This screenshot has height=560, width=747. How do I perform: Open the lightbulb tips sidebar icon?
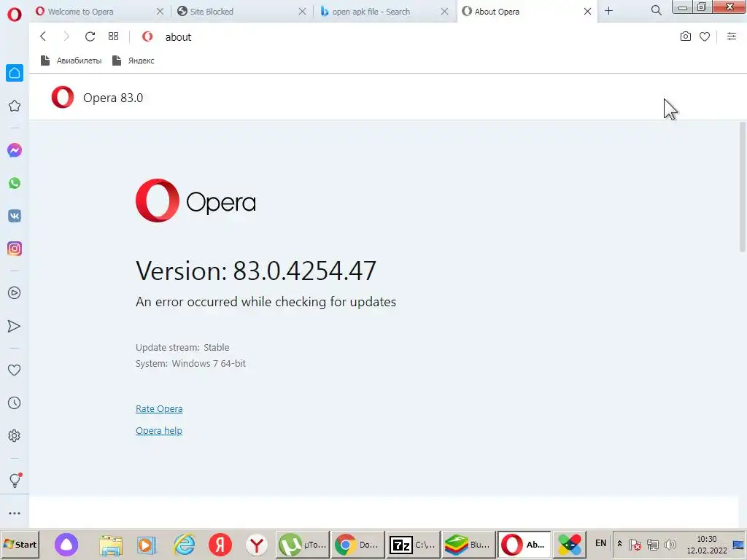(x=15, y=480)
